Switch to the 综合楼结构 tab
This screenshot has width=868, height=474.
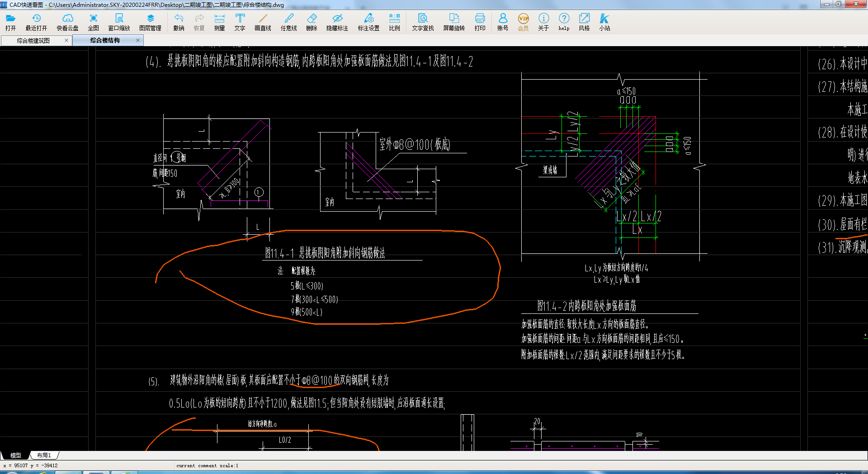tap(105, 40)
